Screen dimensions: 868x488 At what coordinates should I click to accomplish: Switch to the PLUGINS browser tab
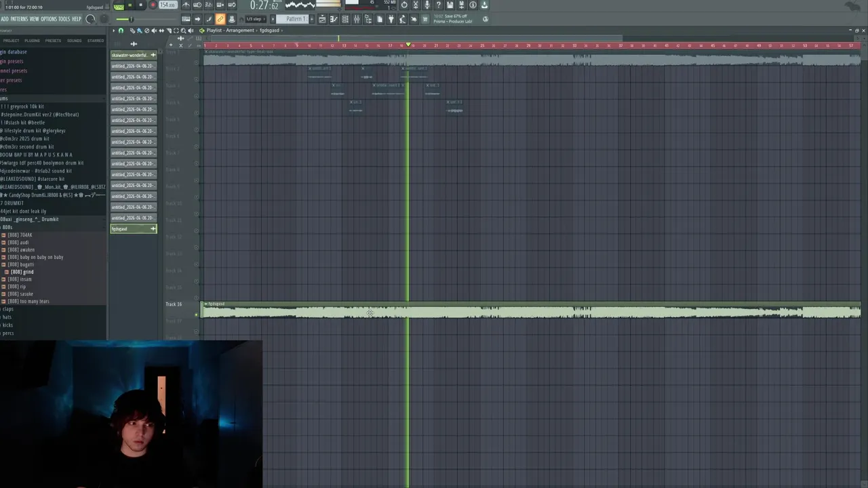[x=33, y=41]
